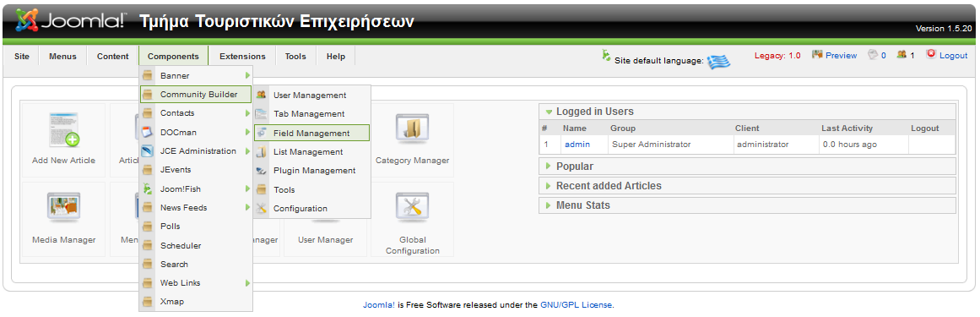Click the Joom!Fish component icon
The width and height of the screenshot is (980, 317).
coord(148,189)
